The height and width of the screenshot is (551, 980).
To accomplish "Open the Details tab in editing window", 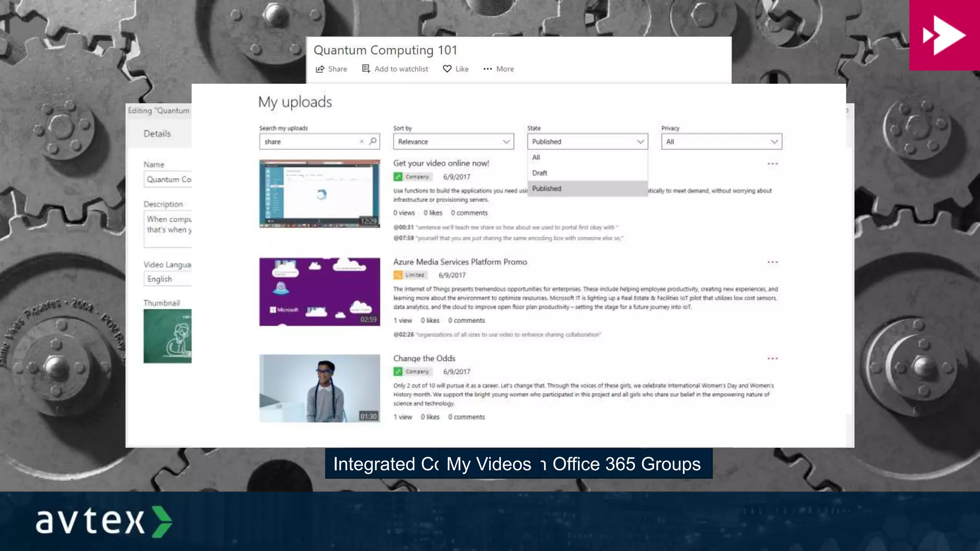I will pyautogui.click(x=157, y=134).
